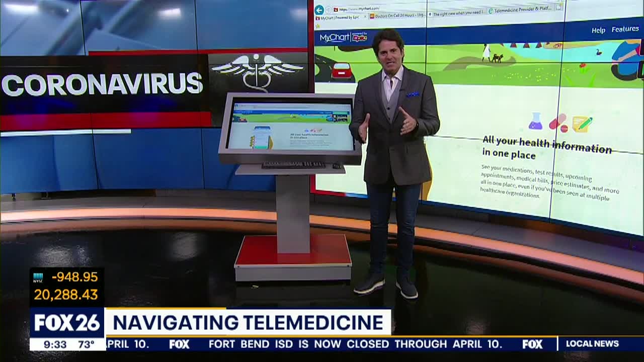Viewport: 644px width, 362px height.
Task: Close the MyChart tab with its X
Action: click(365, 17)
